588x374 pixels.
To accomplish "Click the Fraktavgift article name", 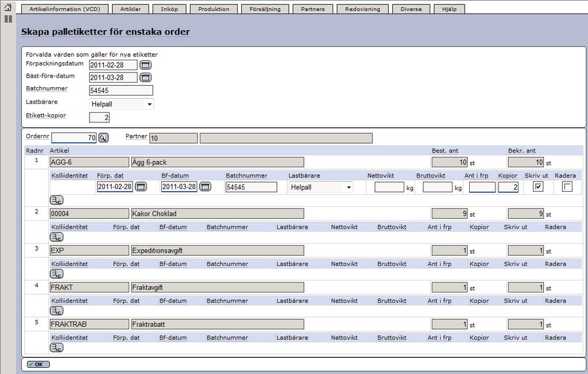I will (218, 287).
